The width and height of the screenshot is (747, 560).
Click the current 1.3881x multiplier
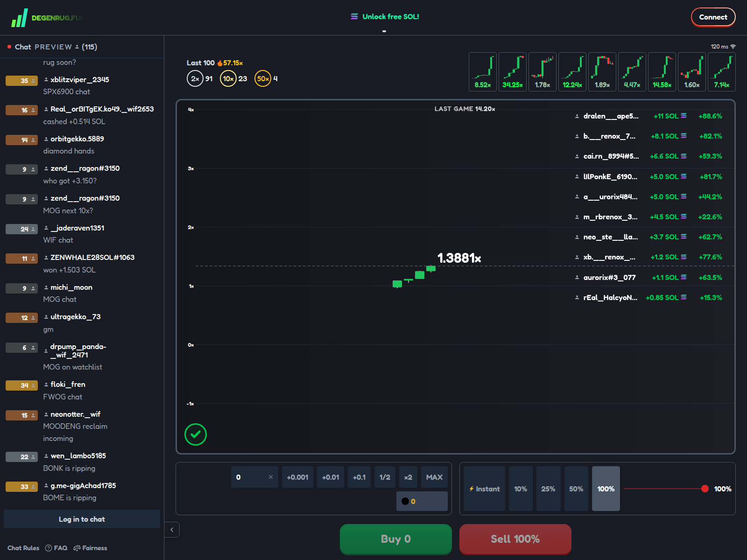click(459, 258)
